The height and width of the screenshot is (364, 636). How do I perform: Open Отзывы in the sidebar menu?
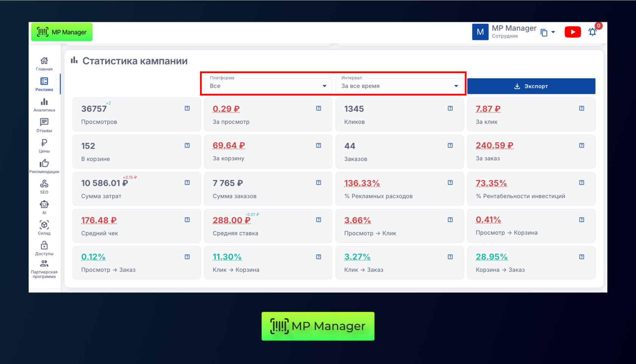44,125
